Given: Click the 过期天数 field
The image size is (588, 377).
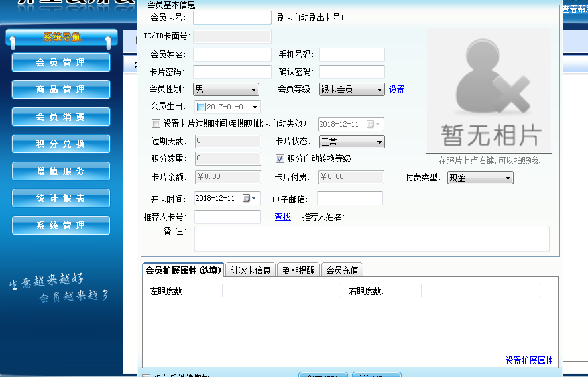Looking at the screenshot, I should click(227, 141).
